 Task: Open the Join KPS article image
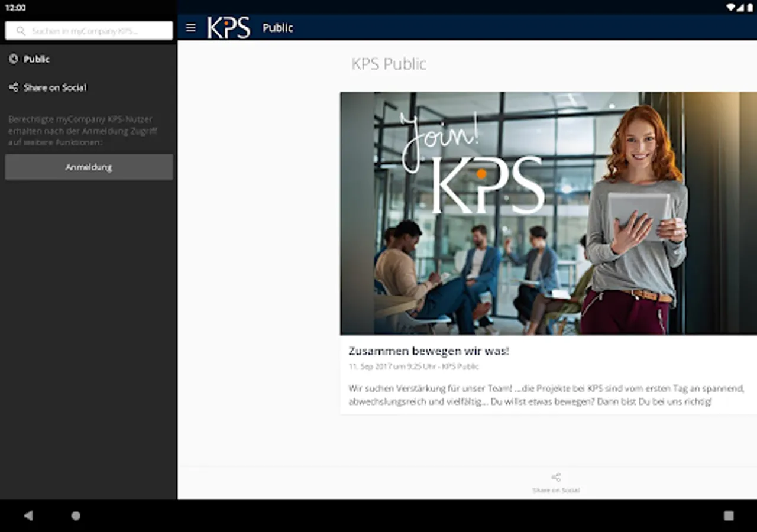tap(548, 213)
